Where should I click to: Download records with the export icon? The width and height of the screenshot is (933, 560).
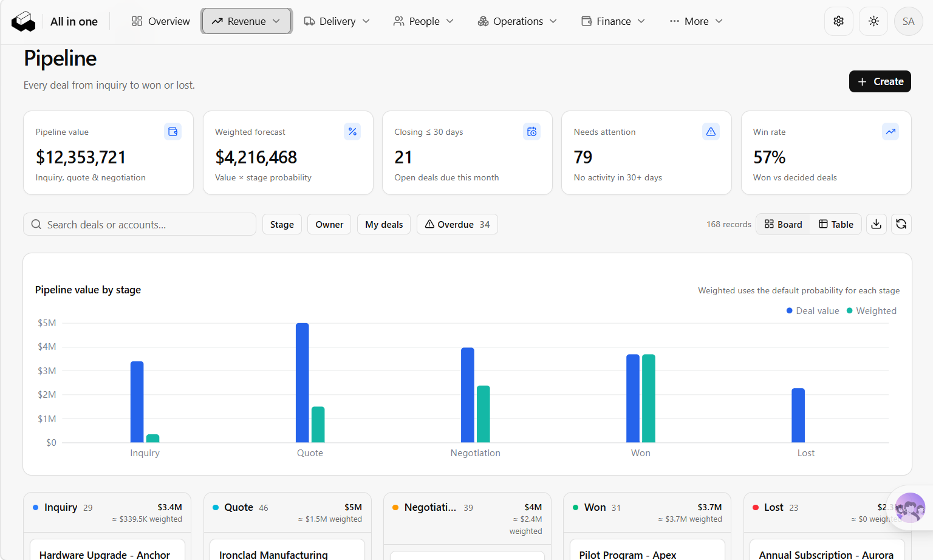coord(877,224)
